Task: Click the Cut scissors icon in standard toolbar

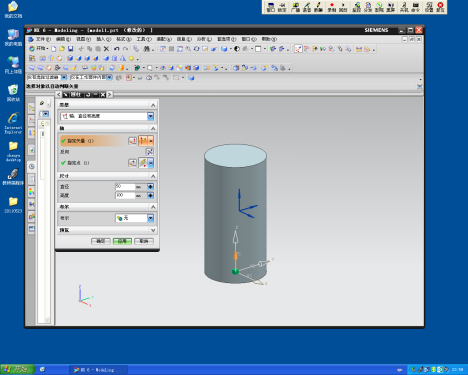Action: [81, 49]
